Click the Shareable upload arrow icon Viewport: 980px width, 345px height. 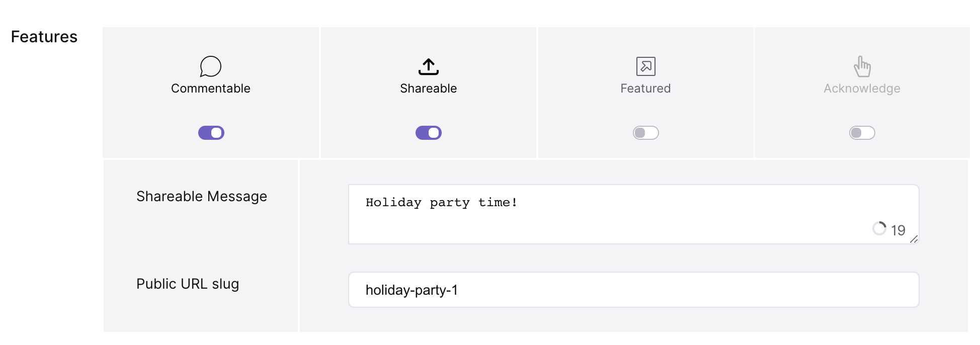[x=428, y=66]
